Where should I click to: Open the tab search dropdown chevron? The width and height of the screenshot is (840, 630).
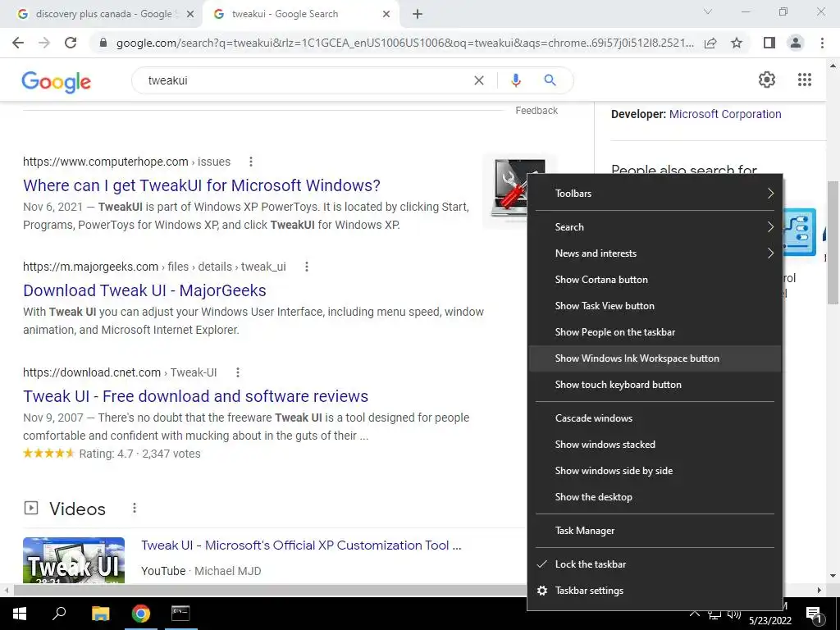707,11
